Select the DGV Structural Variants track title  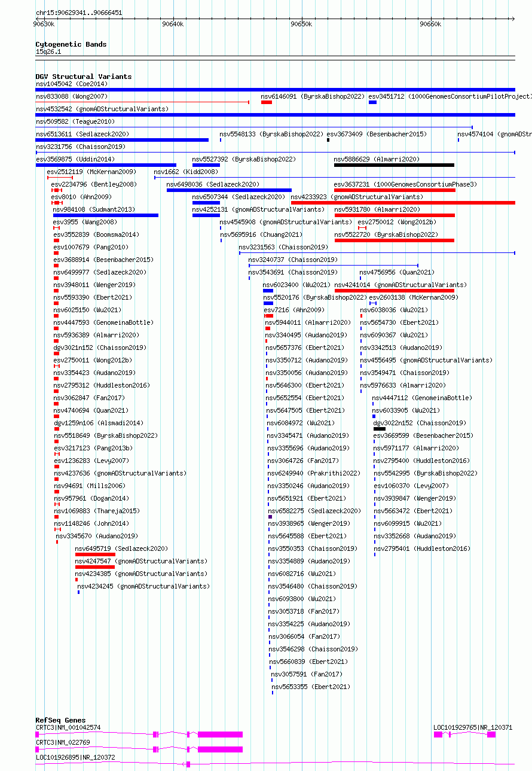(84, 77)
